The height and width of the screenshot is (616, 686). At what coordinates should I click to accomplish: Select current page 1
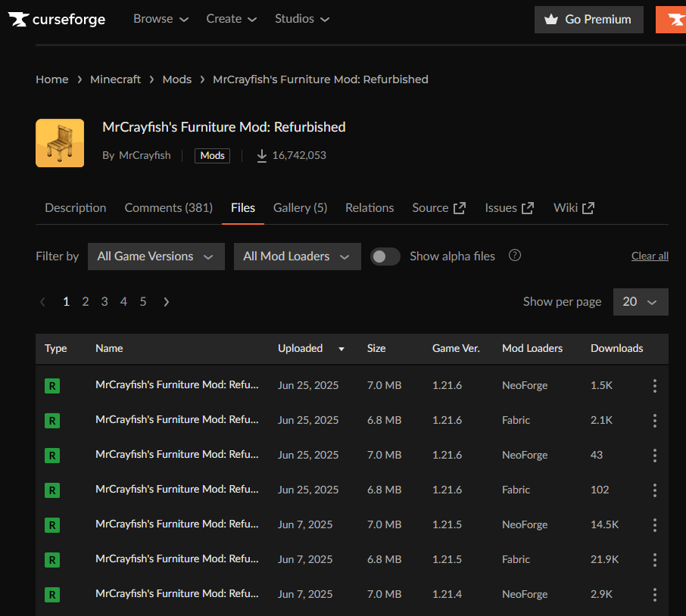pyautogui.click(x=66, y=302)
